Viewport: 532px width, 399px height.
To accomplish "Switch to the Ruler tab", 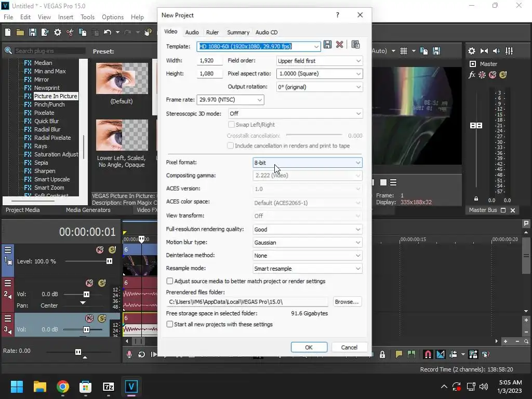I will pyautogui.click(x=212, y=32).
